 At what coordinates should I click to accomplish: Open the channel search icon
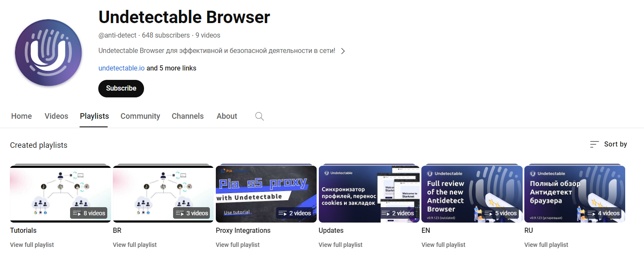[x=259, y=116]
